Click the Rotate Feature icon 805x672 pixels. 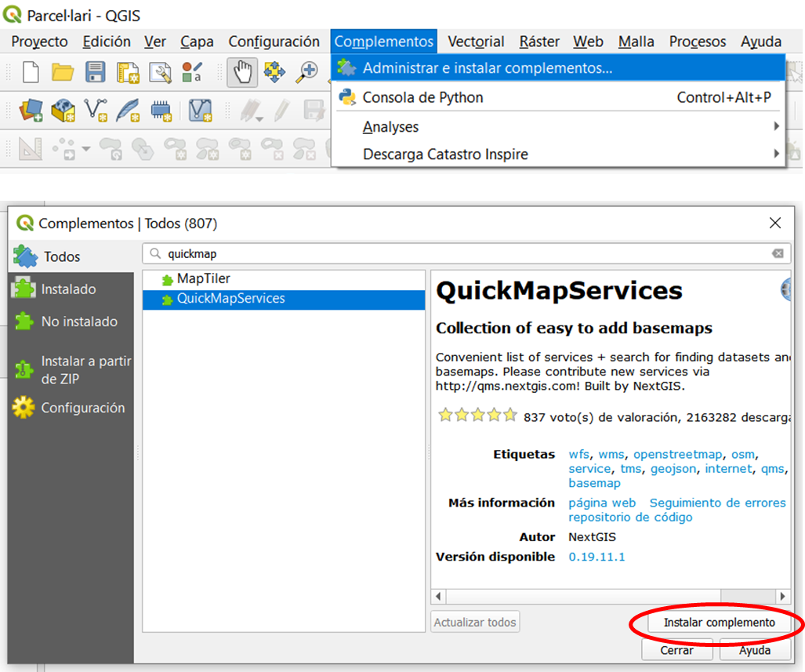pos(111,150)
